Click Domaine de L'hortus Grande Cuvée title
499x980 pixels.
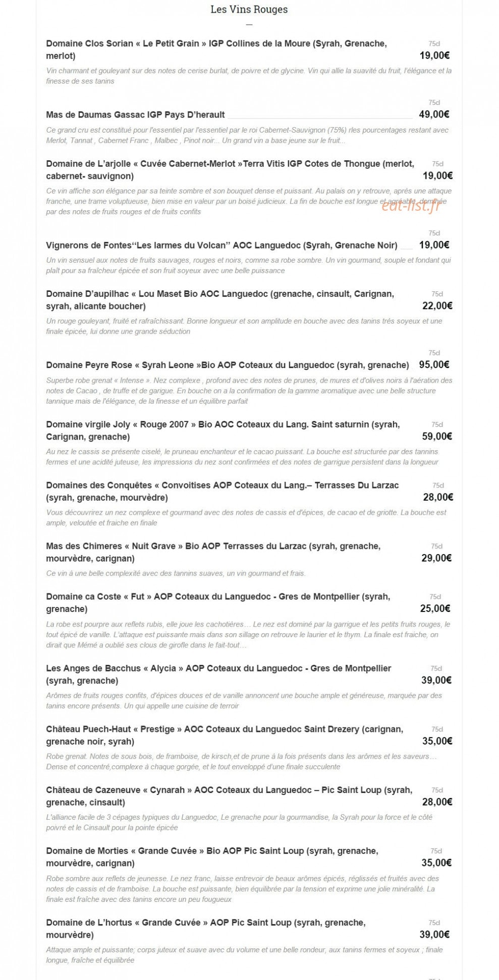(206, 929)
